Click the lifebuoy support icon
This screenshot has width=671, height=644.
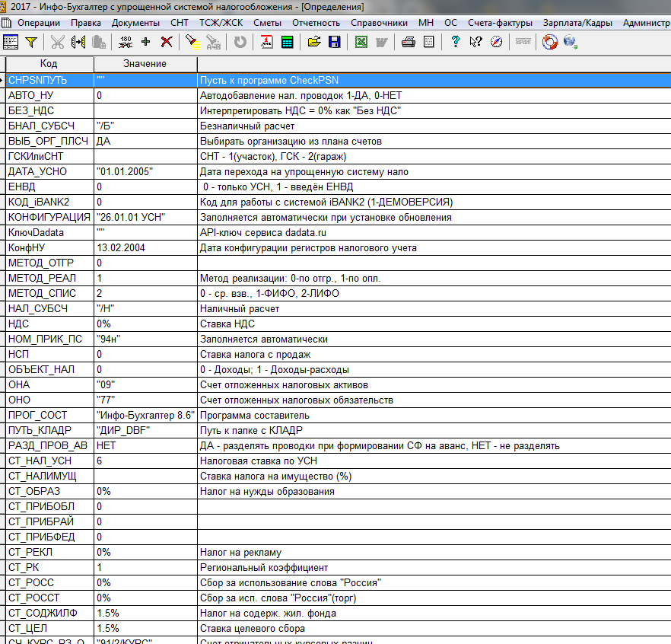(550, 42)
